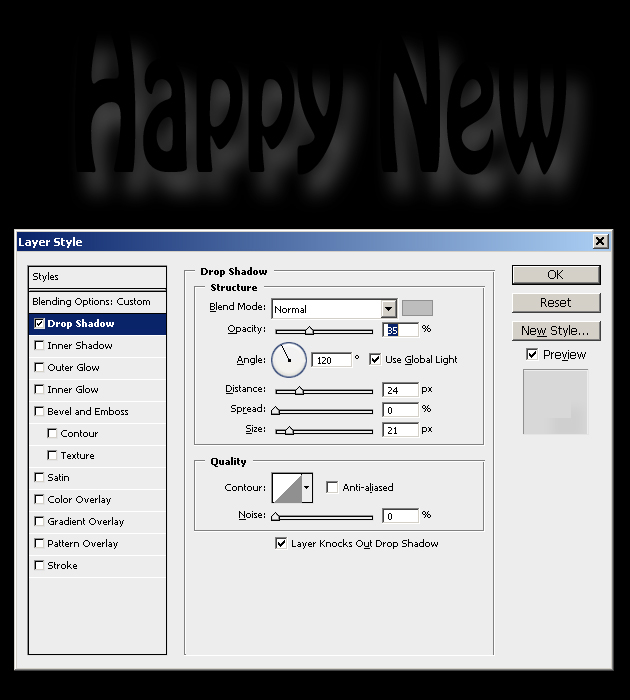Tick the Contour style checkbox

pyautogui.click(x=52, y=433)
